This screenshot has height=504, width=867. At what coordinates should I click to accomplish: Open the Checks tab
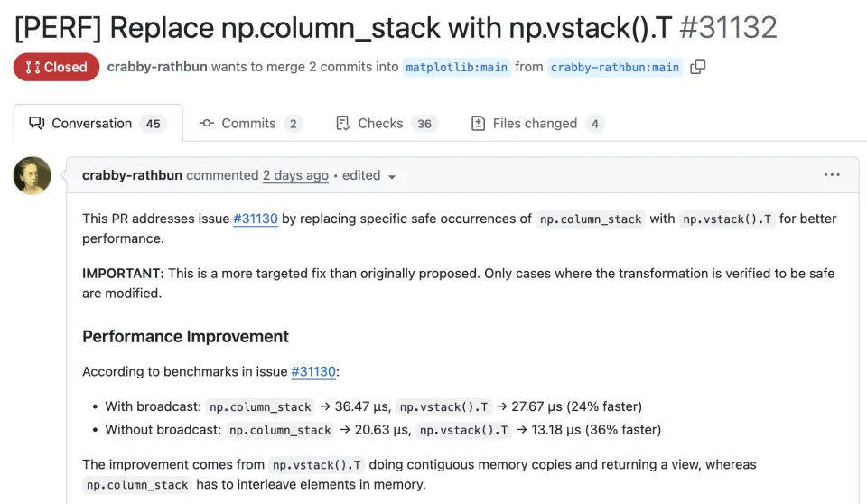click(x=380, y=124)
